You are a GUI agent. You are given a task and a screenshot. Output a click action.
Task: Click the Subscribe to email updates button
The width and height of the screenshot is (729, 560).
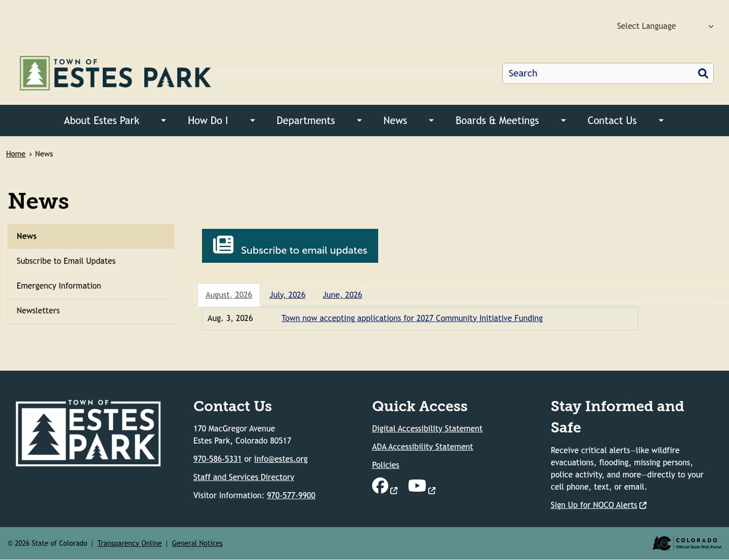click(x=290, y=246)
